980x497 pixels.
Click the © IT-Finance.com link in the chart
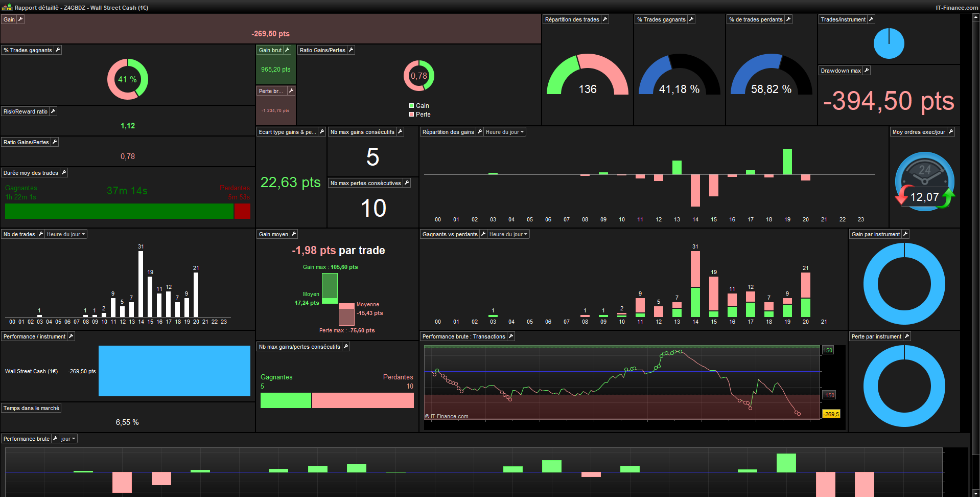tap(447, 416)
